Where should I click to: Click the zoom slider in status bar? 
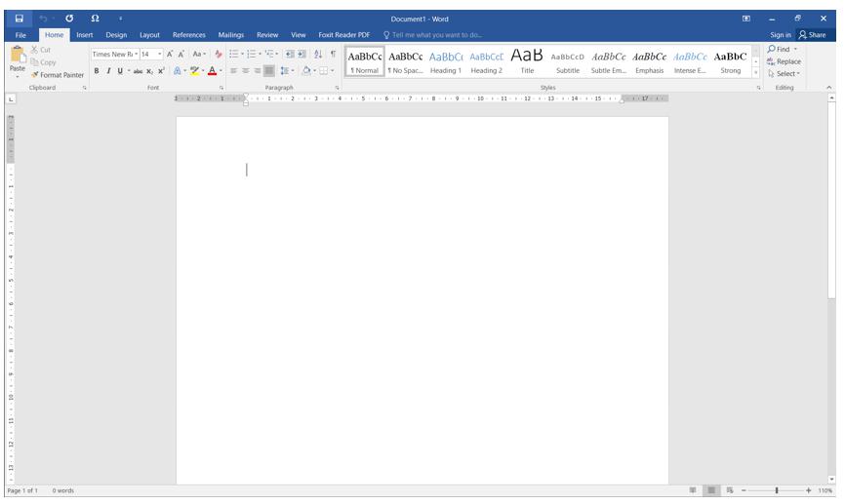777,490
